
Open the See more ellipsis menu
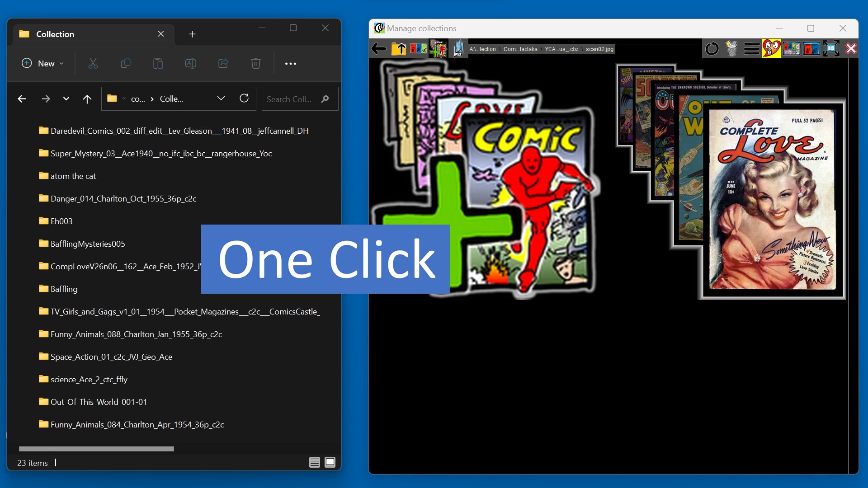pyautogui.click(x=291, y=63)
